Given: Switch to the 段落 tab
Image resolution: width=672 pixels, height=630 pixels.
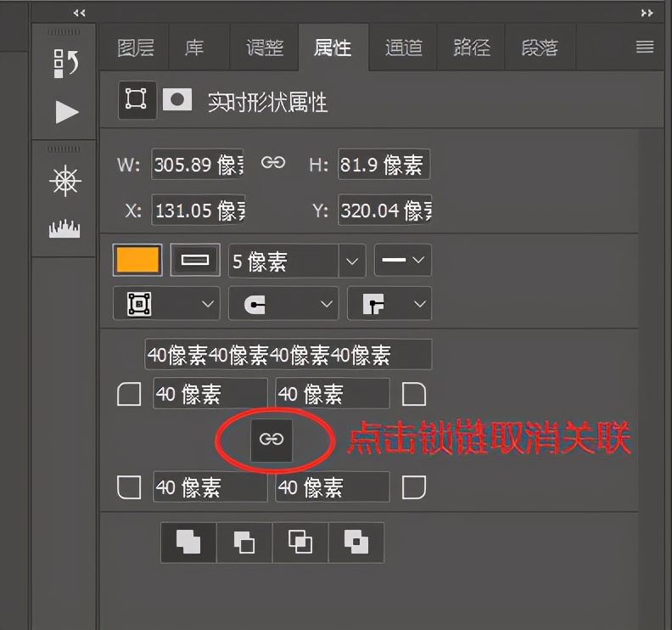Looking at the screenshot, I should click(540, 48).
